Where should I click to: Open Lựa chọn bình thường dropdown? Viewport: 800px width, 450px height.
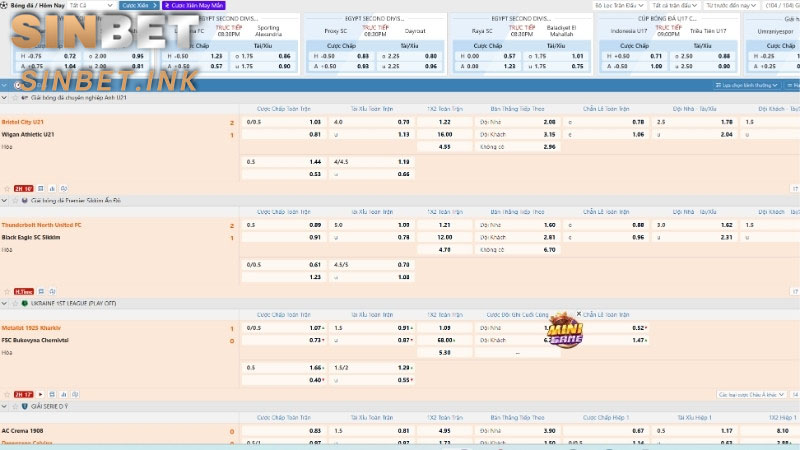point(746,85)
